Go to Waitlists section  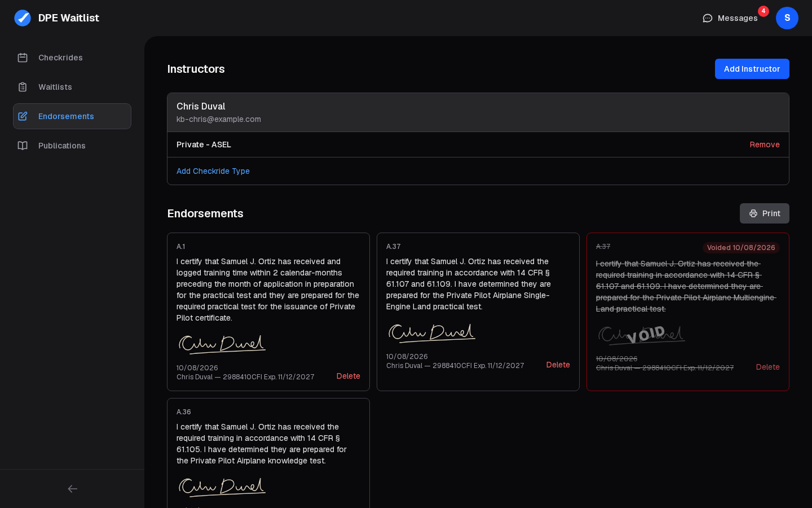coord(72,87)
